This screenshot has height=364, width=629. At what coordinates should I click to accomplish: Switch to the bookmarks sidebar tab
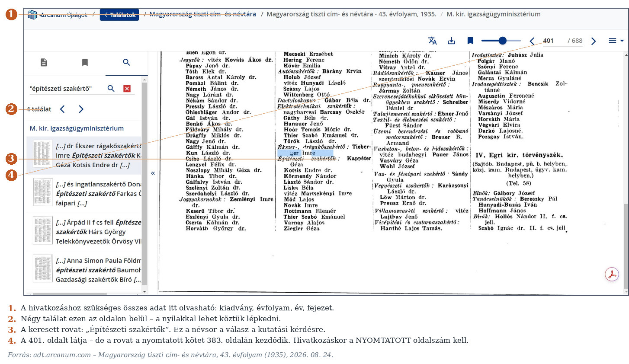click(x=85, y=63)
